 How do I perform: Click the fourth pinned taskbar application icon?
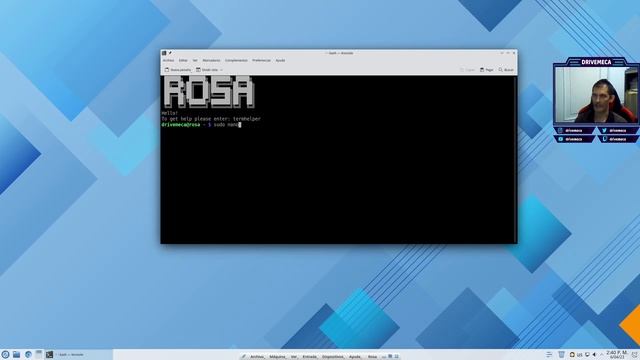click(39, 355)
